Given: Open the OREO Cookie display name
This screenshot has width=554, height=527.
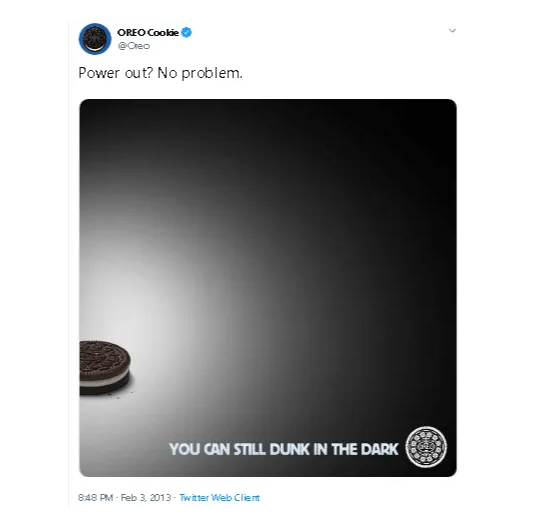Looking at the screenshot, I should [x=148, y=32].
